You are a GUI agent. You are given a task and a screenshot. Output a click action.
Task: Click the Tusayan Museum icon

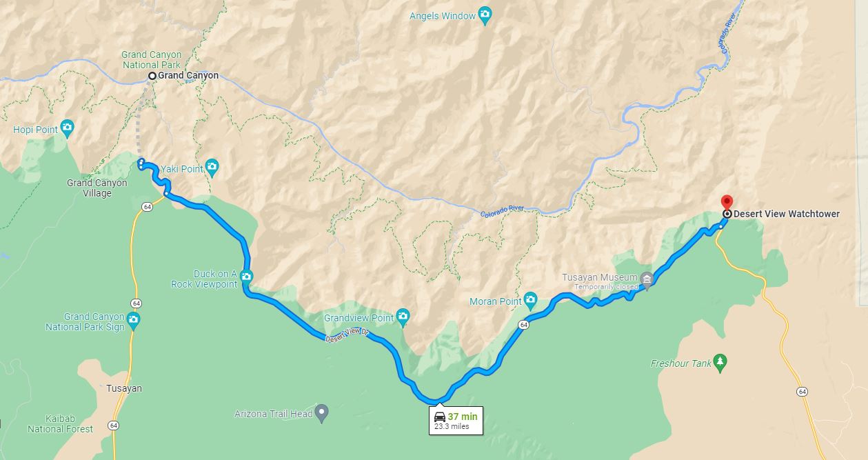tap(647, 279)
